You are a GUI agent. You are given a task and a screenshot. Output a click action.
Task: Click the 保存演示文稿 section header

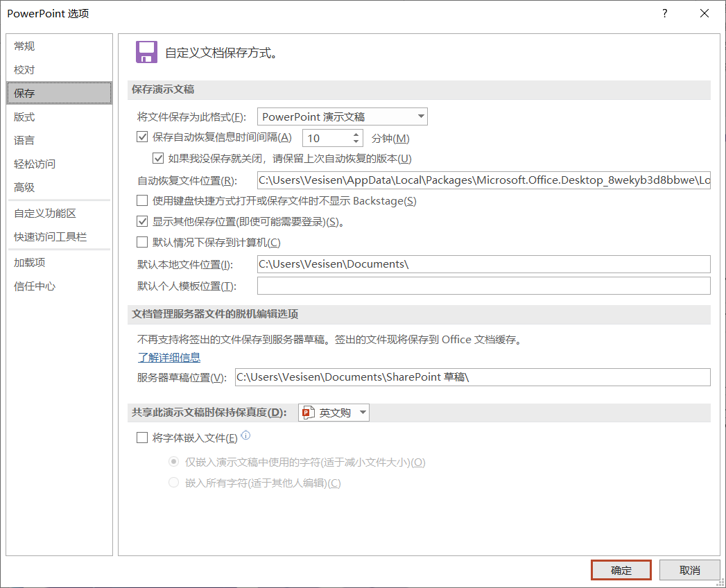[419, 90]
